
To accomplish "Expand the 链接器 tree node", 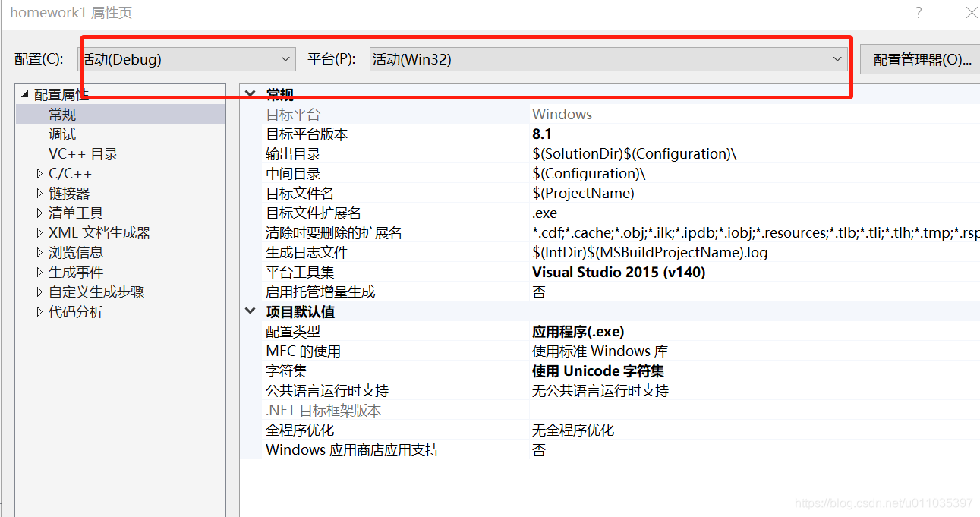I will [x=39, y=194].
